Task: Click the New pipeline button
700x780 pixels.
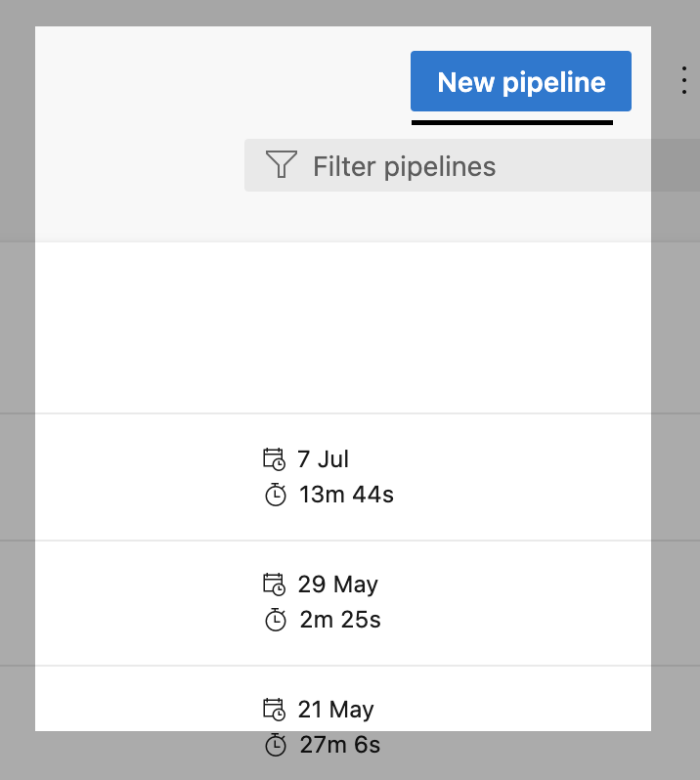Action: click(x=520, y=82)
